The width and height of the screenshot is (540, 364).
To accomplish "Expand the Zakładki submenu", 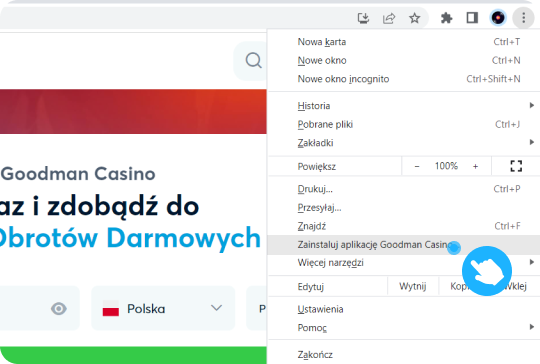I will coord(404,143).
